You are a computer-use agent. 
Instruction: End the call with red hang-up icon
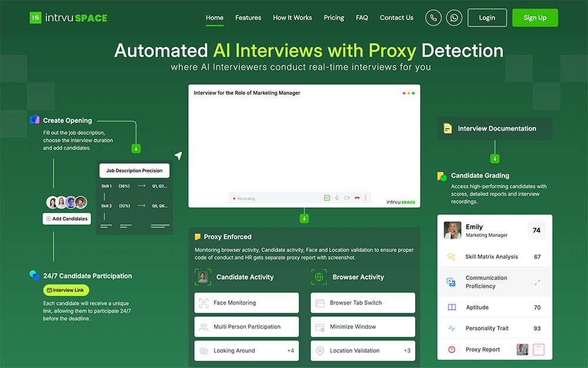coord(357,198)
